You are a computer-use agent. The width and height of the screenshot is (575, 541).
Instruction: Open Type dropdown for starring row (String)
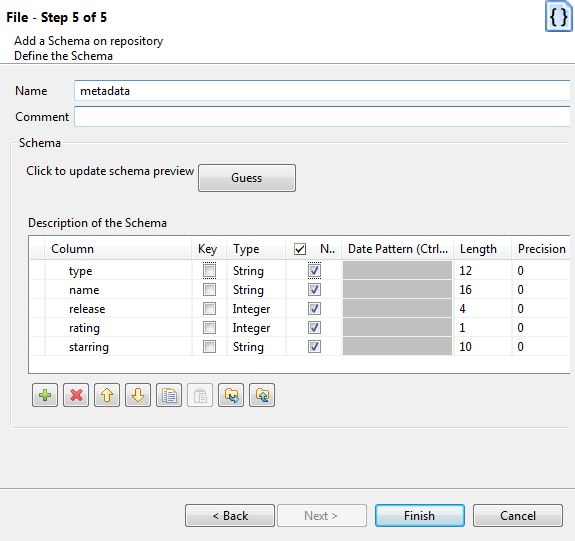pos(256,347)
